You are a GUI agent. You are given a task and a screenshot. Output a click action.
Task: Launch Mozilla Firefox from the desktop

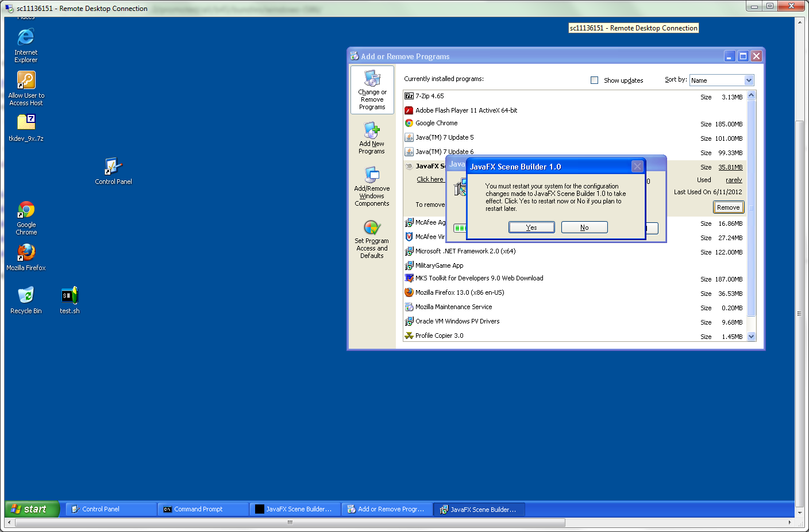point(26,253)
